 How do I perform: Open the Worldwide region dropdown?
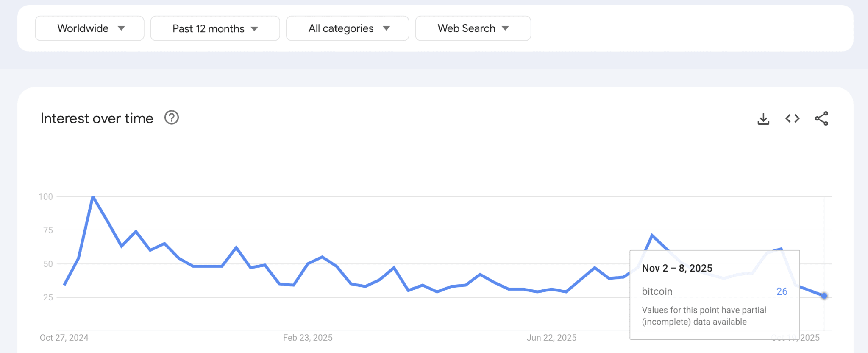(89, 28)
